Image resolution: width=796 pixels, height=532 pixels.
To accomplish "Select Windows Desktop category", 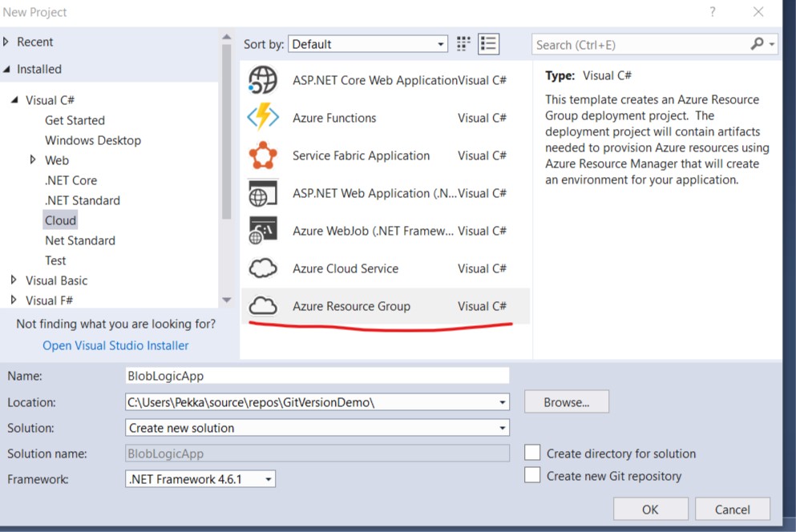I will point(93,140).
